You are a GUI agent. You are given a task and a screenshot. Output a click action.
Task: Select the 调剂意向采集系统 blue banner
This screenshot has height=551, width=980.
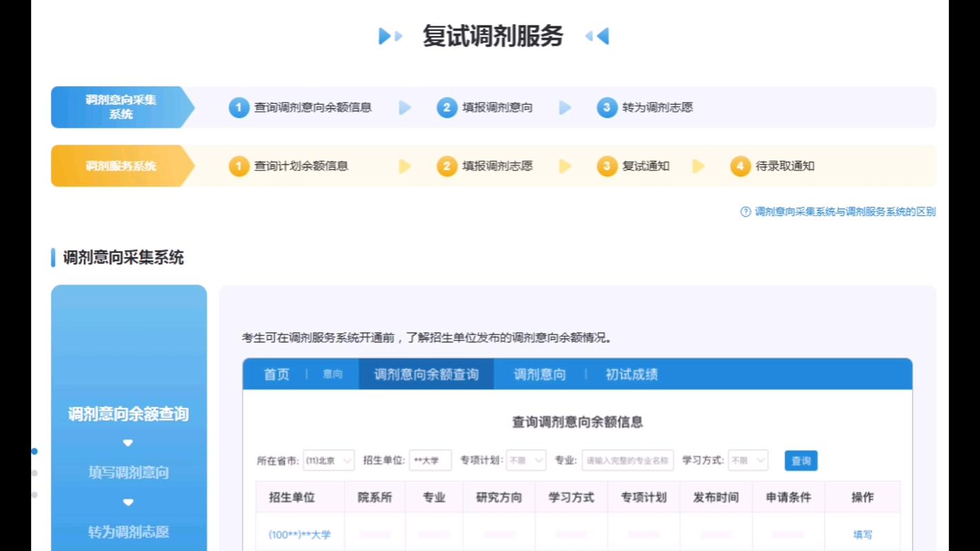(x=121, y=107)
